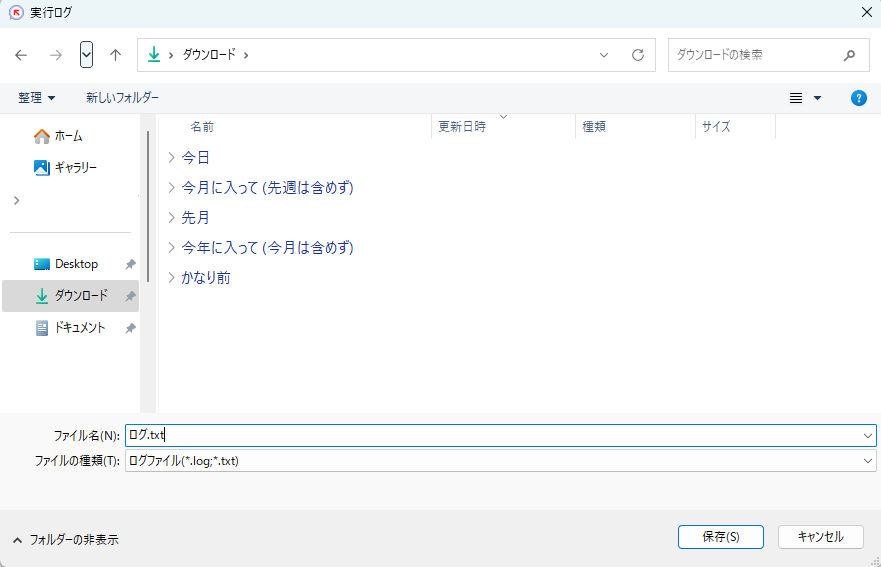Viewport: 881px width, 567px height.
Task: Open the ファイルの種類 dropdown list
Action: 500,461
